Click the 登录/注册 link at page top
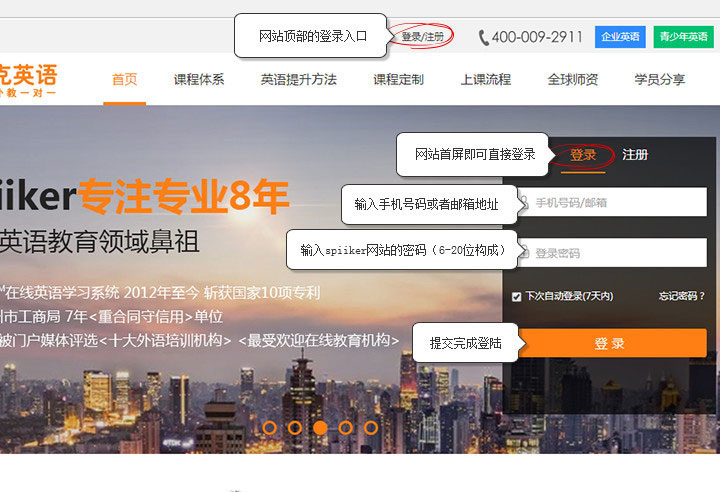This screenshot has height=492, width=720. pyautogui.click(x=421, y=37)
